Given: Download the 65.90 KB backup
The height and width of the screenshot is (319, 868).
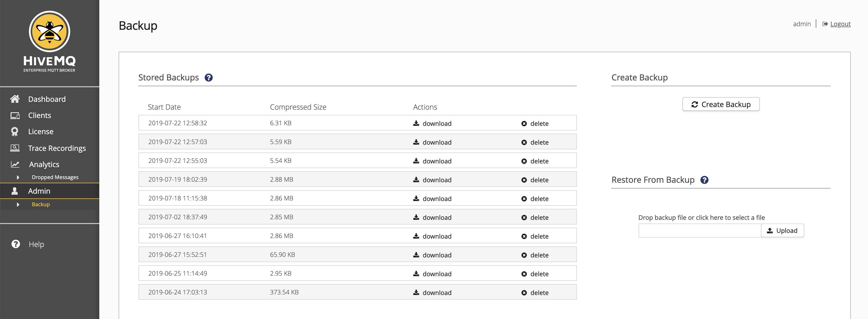Looking at the screenshot, I should tap(432, 255).
